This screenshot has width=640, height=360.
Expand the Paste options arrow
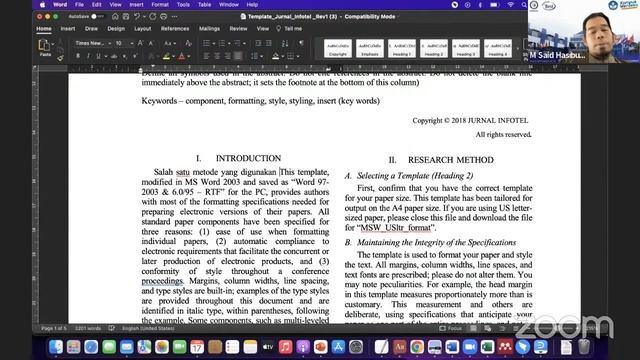[53, 44]
